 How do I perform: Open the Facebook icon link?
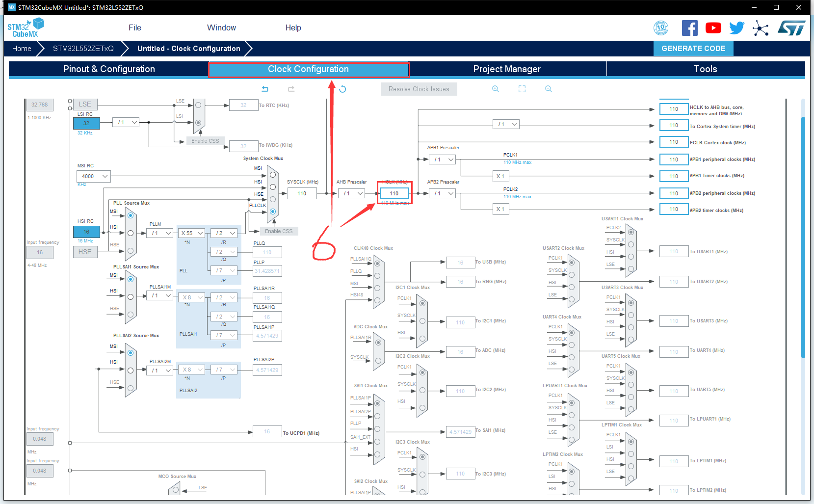[x=689, y=28]
